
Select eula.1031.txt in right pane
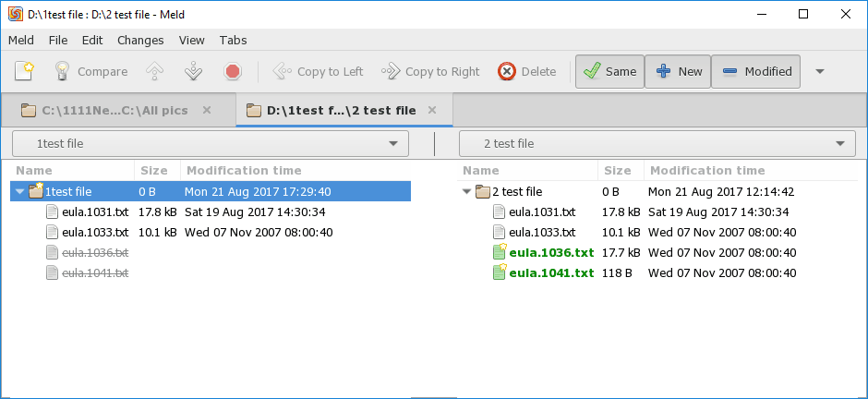click(x=542, y=212)
